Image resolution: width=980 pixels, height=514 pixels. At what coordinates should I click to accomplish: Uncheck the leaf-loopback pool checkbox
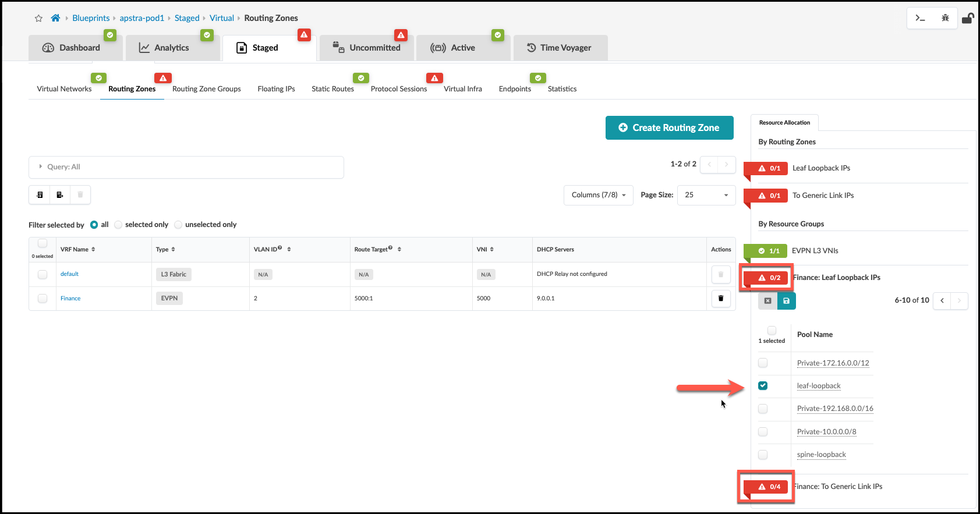coord(763,386)
